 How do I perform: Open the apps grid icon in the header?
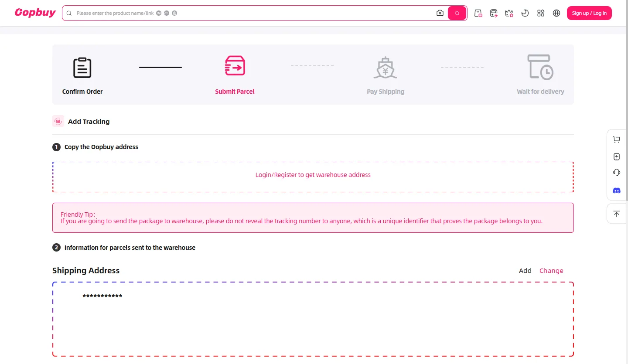[x=541, y=13]
